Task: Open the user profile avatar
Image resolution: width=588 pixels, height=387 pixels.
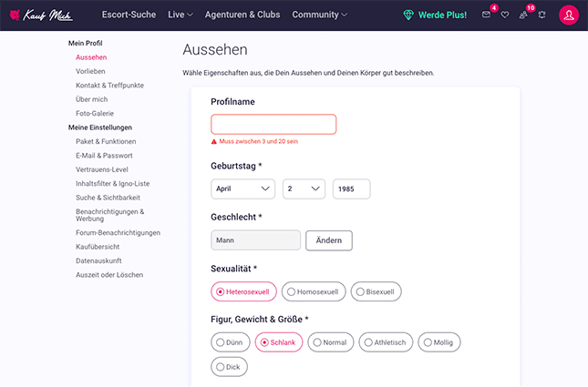Action: (569, 15)
